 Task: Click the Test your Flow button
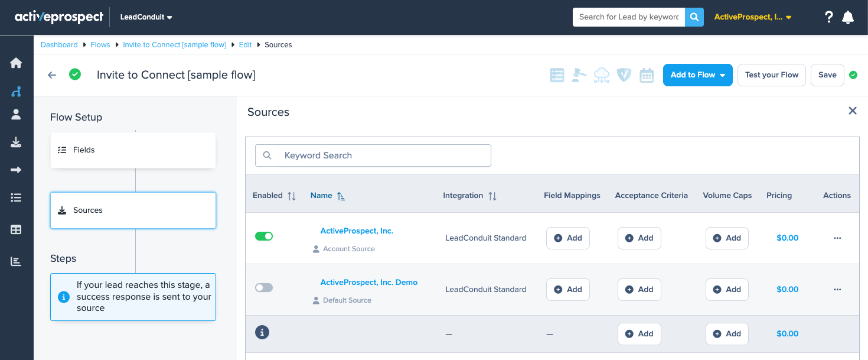[771, 75]
